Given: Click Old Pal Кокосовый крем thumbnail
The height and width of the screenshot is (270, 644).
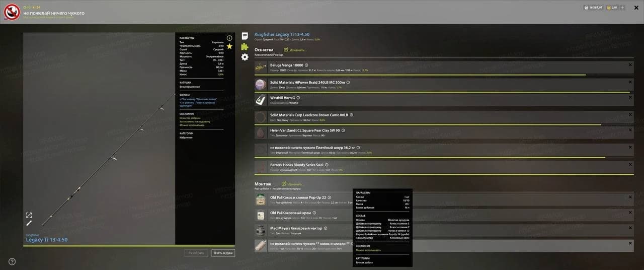Looking at the screenshot, I should point(260,215).
